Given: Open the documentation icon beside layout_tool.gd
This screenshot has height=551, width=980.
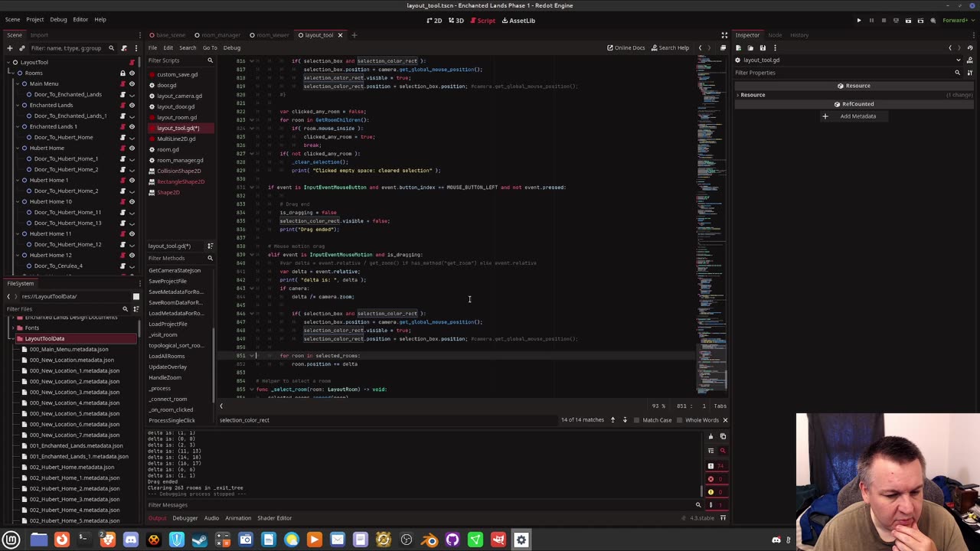Looking at the screenshot, I should tap(970, 60).
